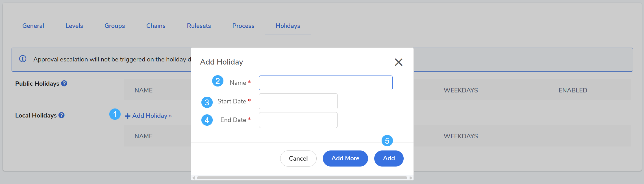Go to the Groups tab
The width and height of the screenshot is (644, 184).
tap(115, 26)
